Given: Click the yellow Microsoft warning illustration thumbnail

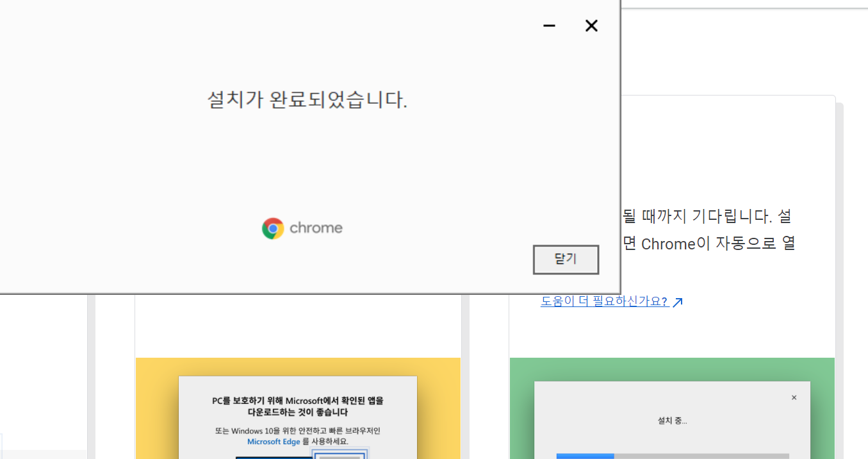Looking at the screenshot, I should [x=298, y=408].
